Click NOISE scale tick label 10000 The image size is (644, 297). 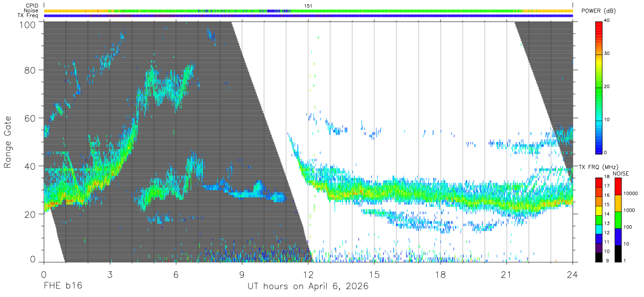[x=630, y=193]
